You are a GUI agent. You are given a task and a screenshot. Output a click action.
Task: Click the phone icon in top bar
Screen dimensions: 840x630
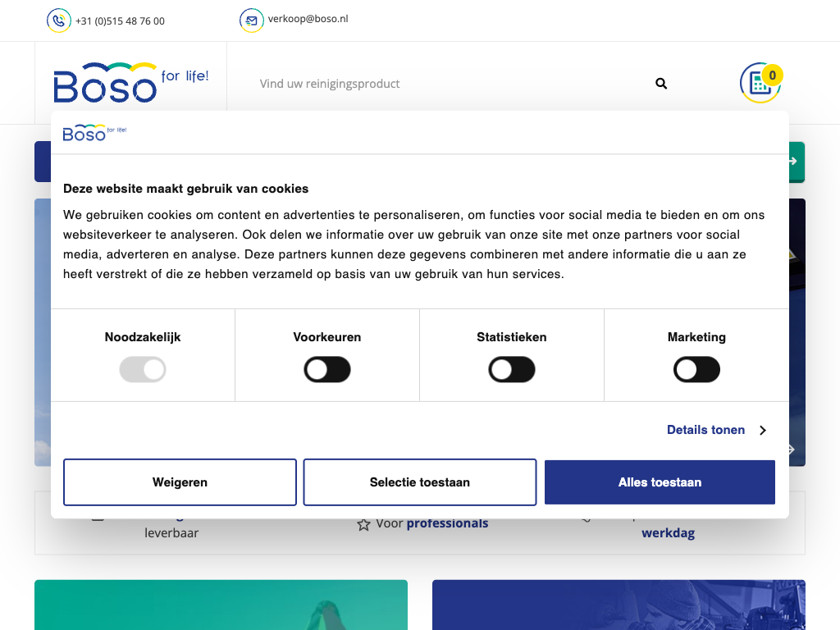pos(59,21)
